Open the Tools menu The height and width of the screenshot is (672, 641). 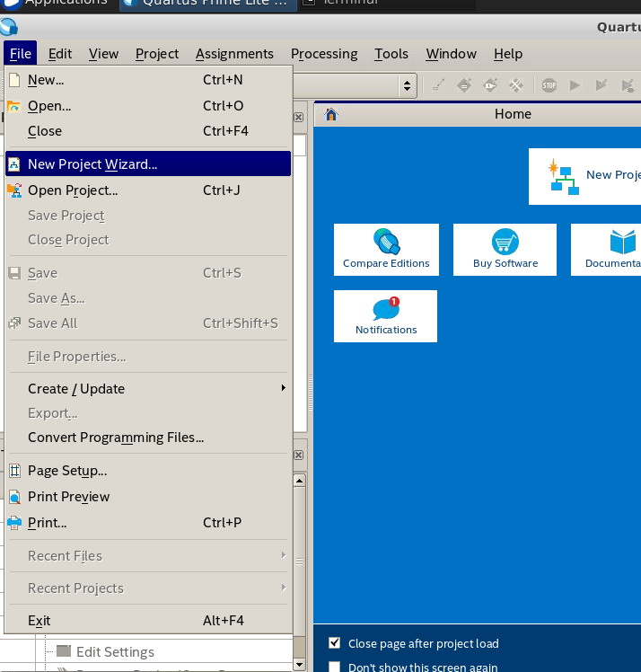[x=391, y=54]
